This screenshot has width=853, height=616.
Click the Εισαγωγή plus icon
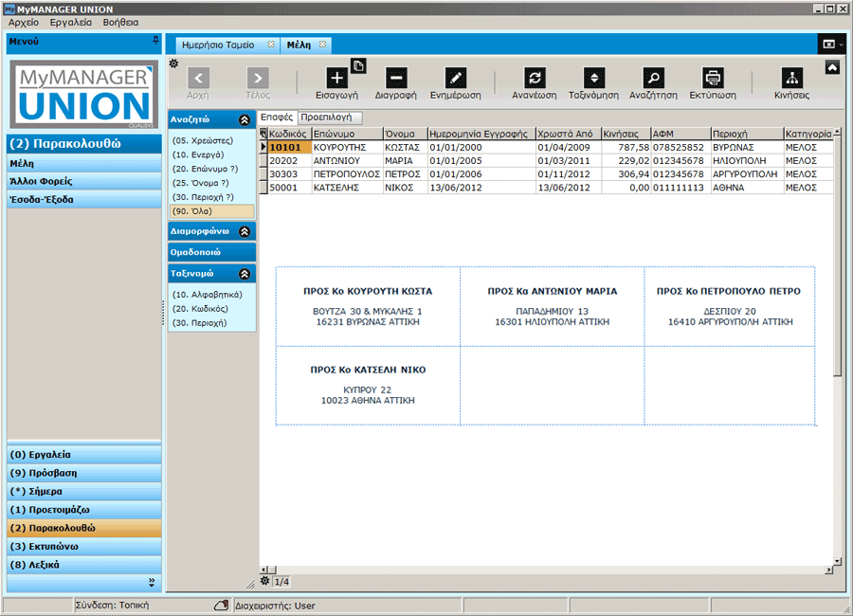[336, 78]
